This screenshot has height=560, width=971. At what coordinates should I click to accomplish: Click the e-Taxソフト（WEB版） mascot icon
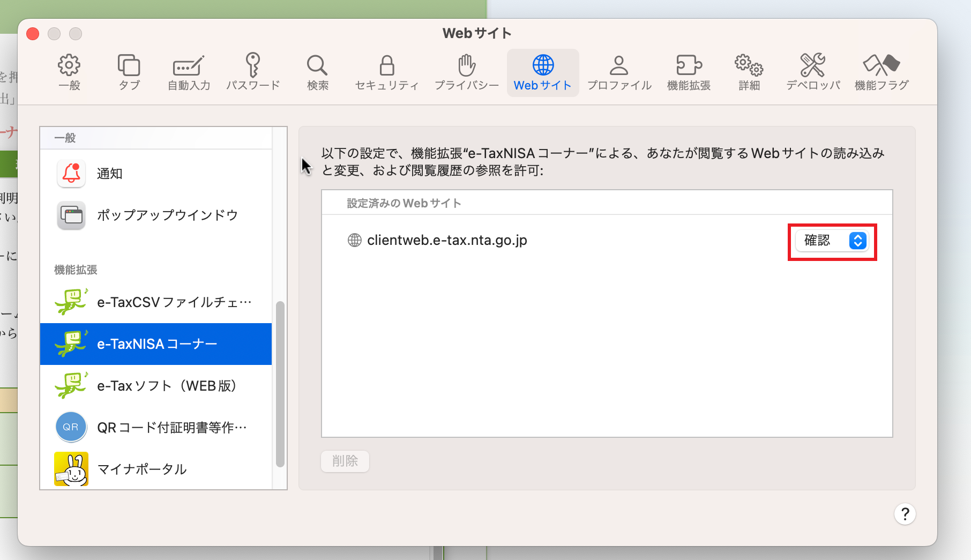click(71, 385)
